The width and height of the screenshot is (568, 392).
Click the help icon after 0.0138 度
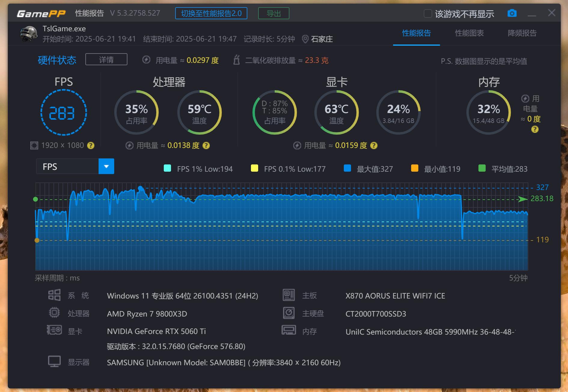[x=206, y=145]
